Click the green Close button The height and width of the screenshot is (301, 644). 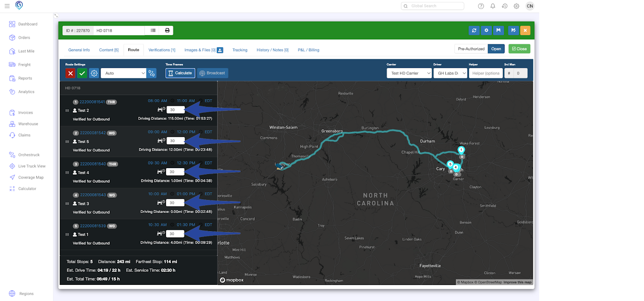[x=519, y=49]
